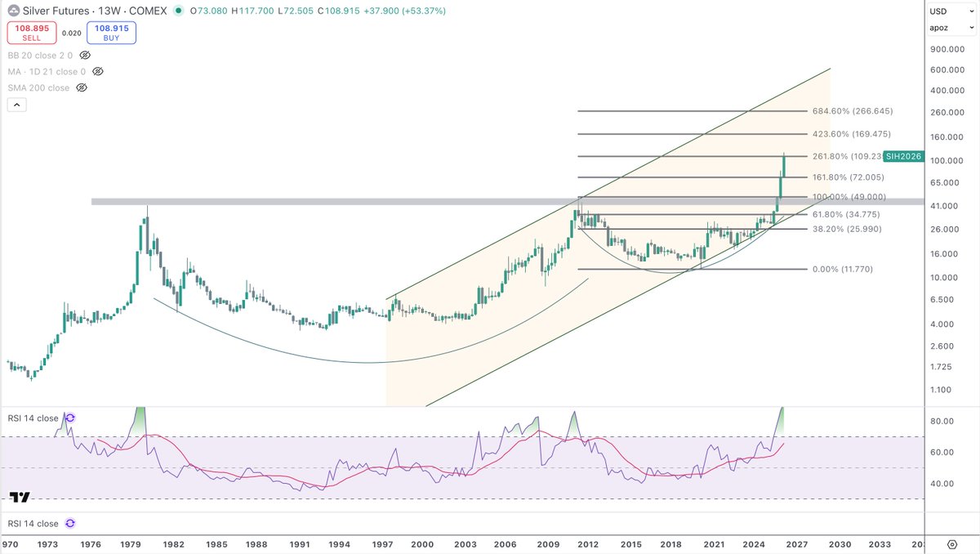Click the SIH2026 price label on the axis
Viewport: 980px width, 554px height.
click(x=902, y=155)
